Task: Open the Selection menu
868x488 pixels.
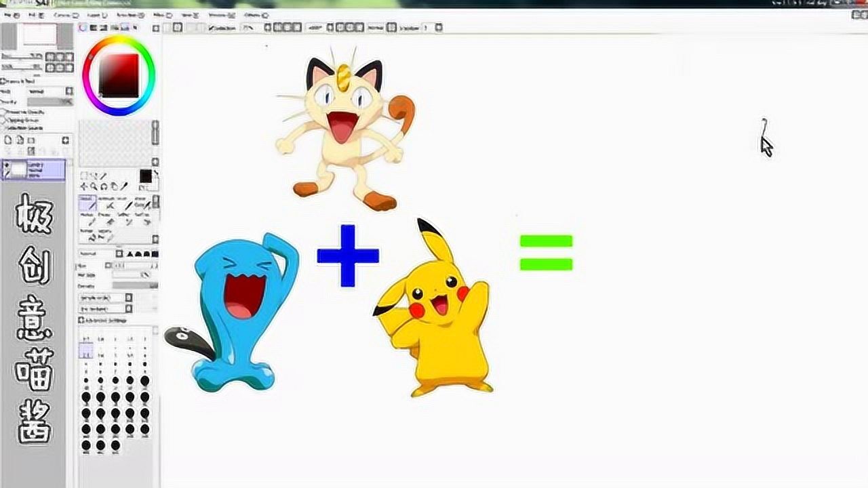Action: pos(130,16)
